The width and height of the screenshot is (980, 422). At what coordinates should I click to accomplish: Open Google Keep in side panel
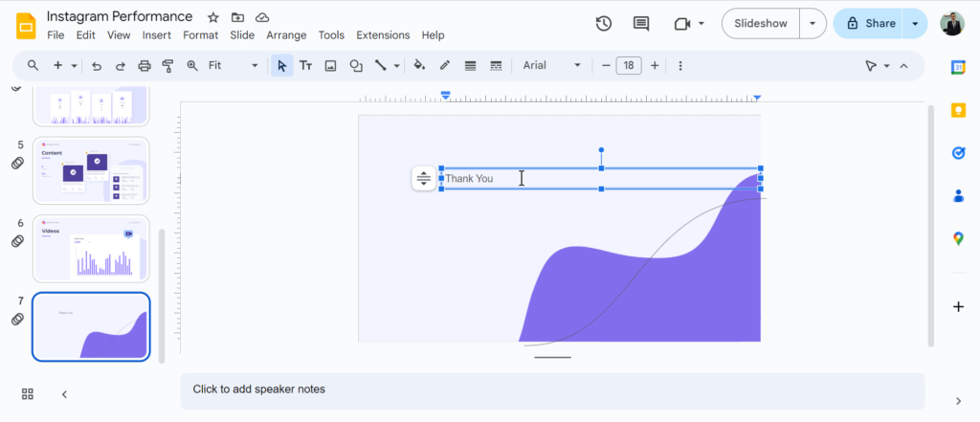(x=958, y=110)
